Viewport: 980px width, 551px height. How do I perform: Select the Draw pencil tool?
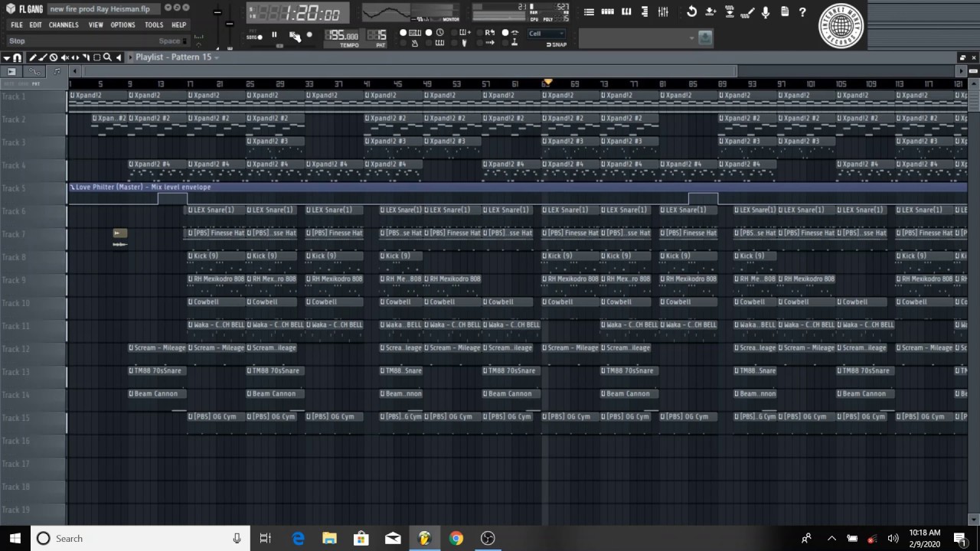point(32,57)
